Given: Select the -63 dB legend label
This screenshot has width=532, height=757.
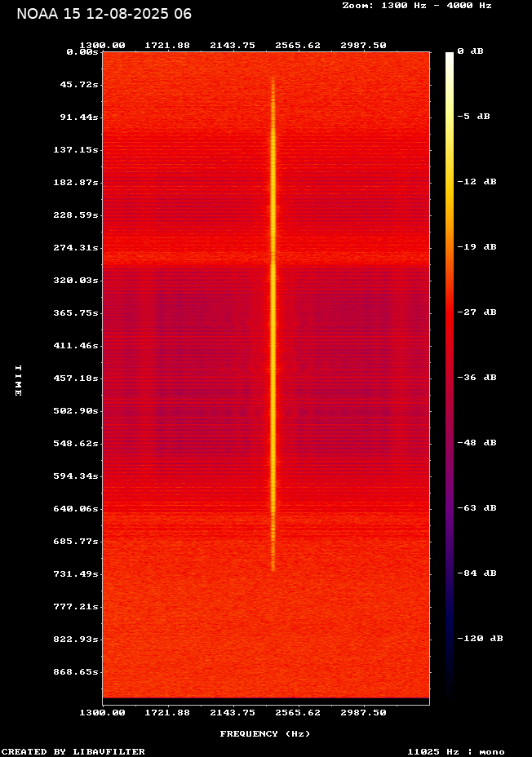Looking at the screenshot, I should (x=477, y=507).
